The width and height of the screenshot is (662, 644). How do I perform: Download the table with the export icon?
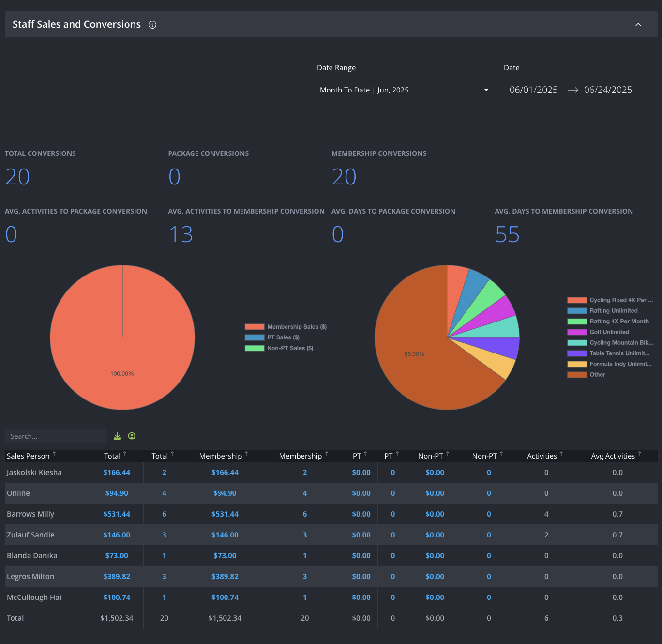click(x=117, y=436)
